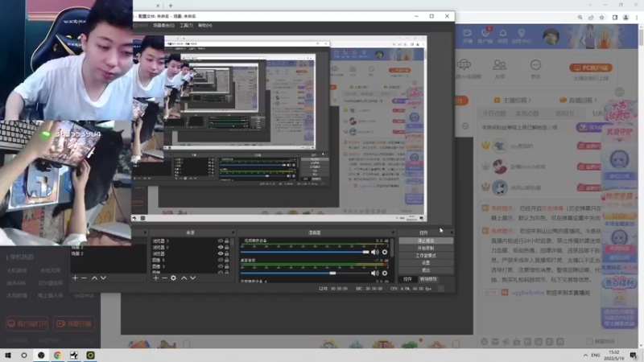The height and width of the screenshot is (362, 644).
Task: Add a new scene with plus icon
Action: point(75,278)
